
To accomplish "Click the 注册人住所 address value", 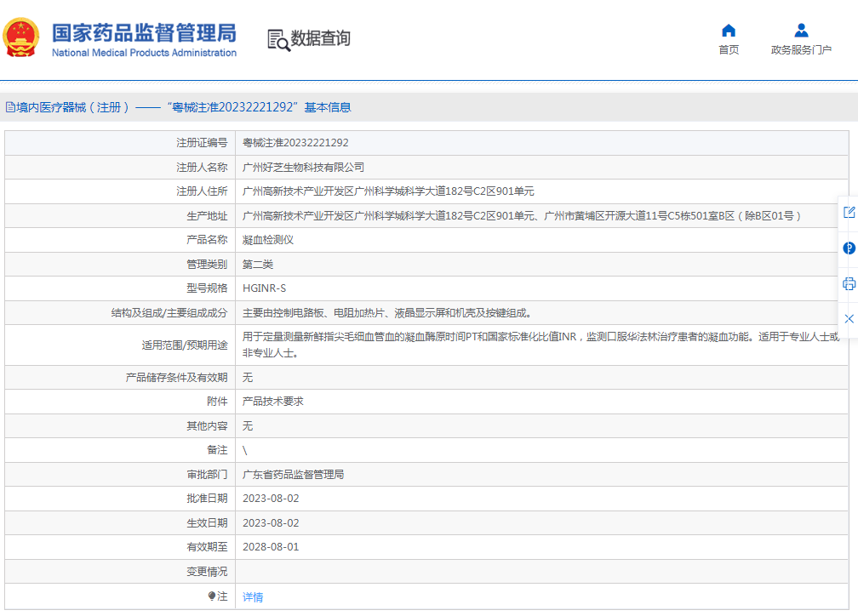I will [x=388, y=191].
